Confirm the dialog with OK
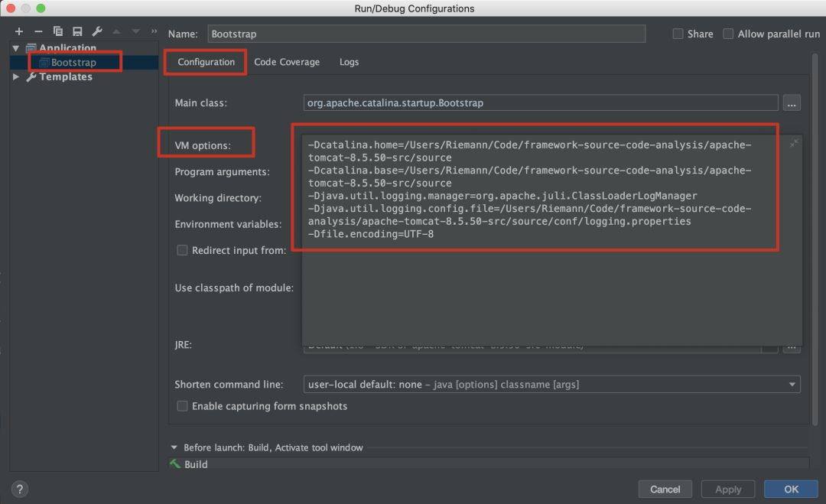The width and height of the screenshot is (826, 504). tap(791, 489)
